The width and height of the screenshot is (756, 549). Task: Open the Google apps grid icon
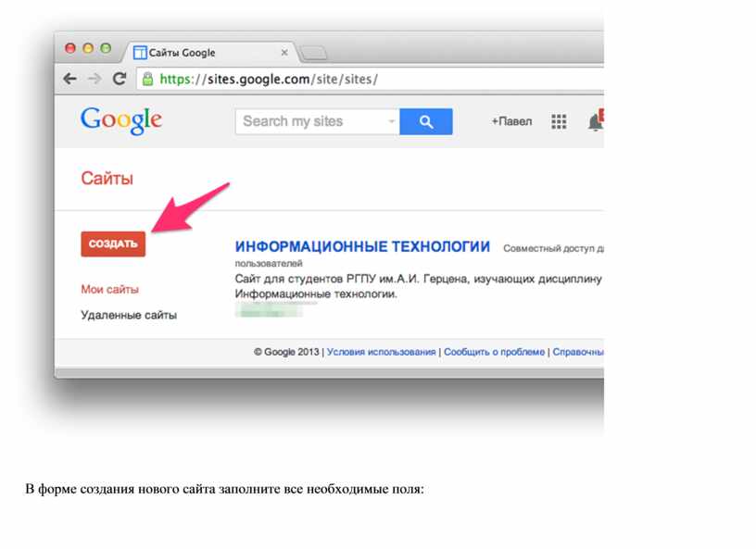tap(559, 121)
